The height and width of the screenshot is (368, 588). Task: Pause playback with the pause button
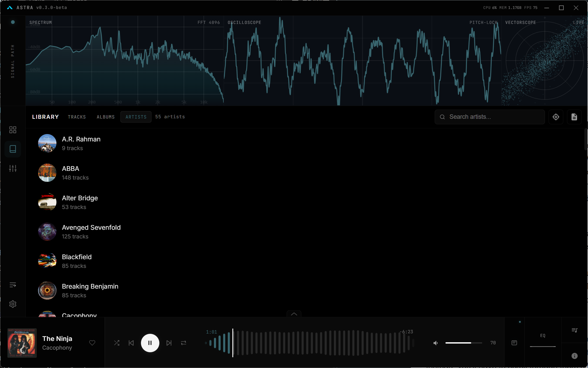pos(150,343)
